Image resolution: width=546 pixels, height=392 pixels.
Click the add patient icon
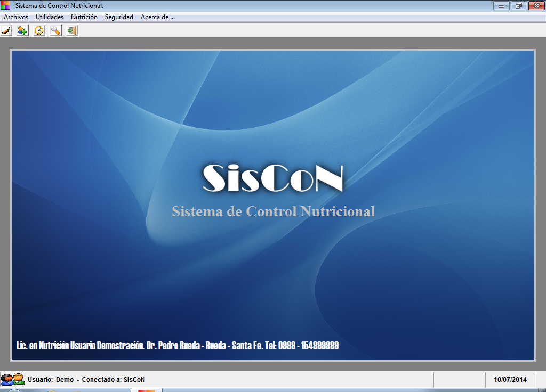pyautogui.click(x=21, y=30)
